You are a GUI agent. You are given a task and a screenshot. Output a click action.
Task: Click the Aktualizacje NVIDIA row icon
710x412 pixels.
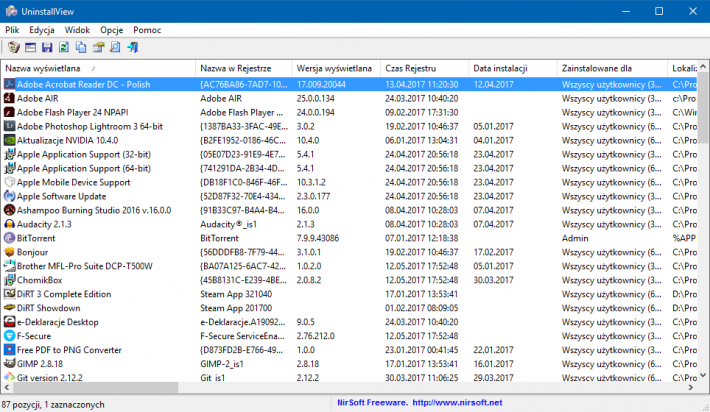point(9,140)
